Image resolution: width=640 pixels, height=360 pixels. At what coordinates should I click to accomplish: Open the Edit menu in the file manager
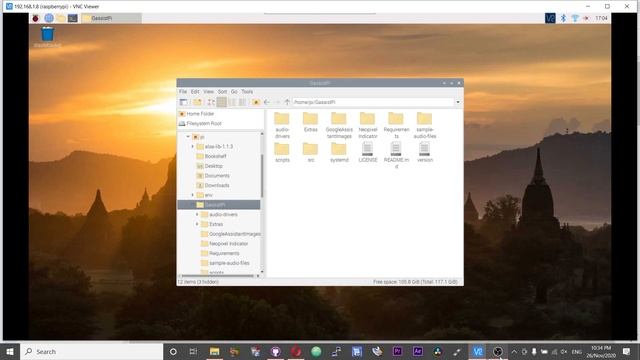click(195, 92)
